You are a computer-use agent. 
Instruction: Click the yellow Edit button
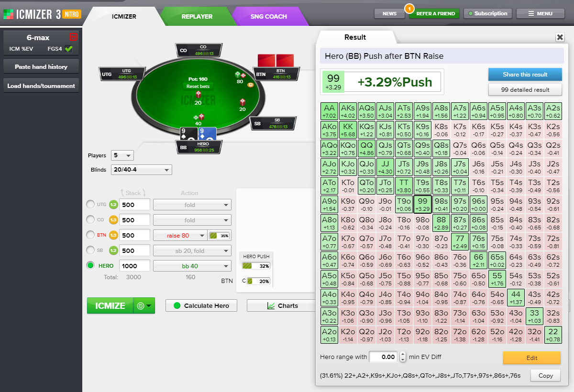[x=531, y=358]
